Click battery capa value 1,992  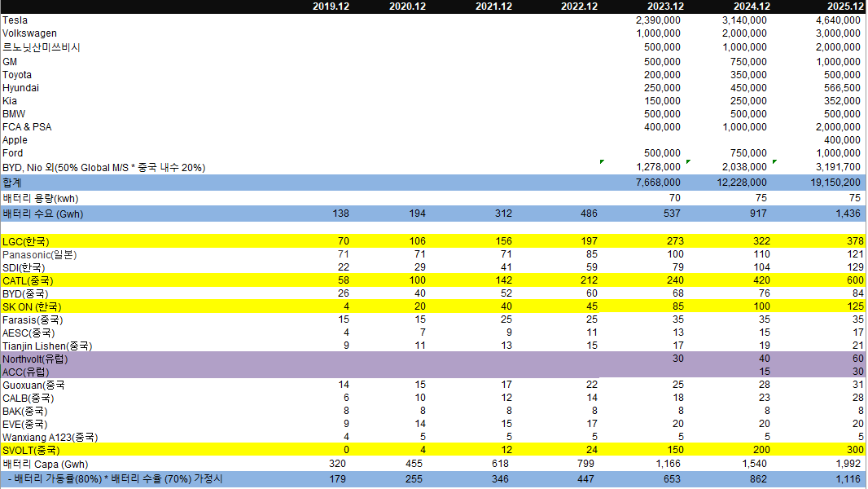(x=848, y=464)
